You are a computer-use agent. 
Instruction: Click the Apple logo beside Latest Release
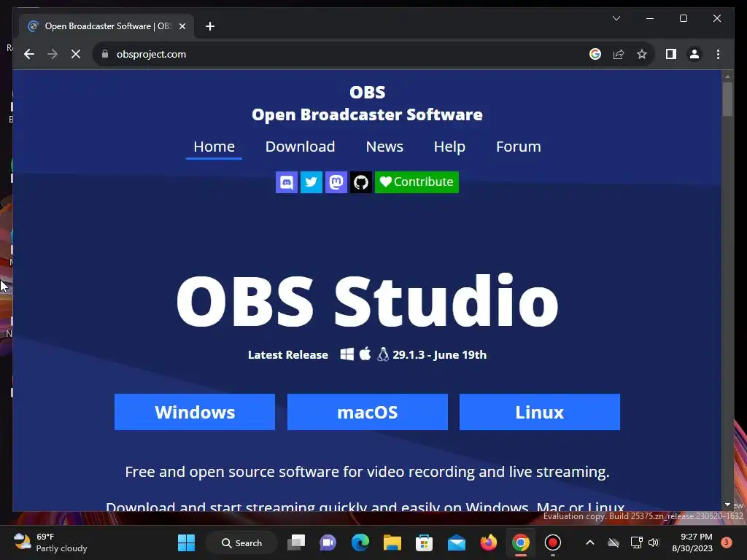[x=365, y=354]
